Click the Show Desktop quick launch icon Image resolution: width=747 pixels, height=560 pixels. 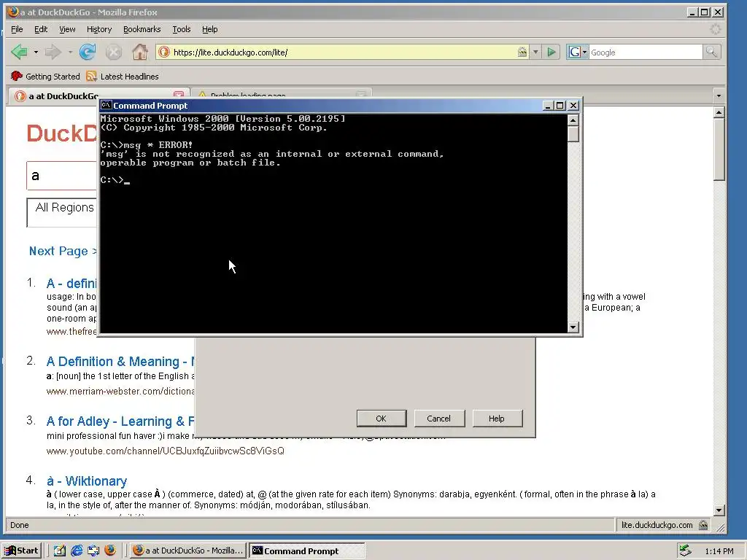click(59, 551)
